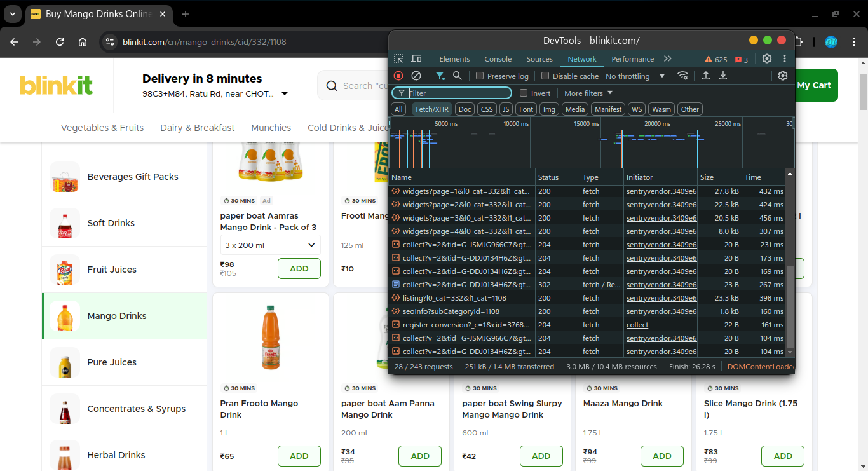Open the No throttling dropdown
The height and width of the screenshot is (471, 868).
[635, 76]
